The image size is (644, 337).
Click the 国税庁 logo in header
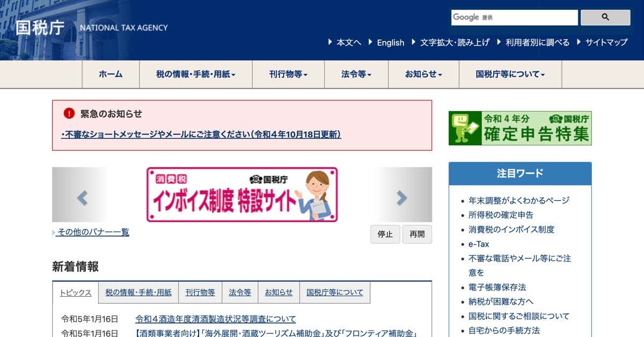40,27
